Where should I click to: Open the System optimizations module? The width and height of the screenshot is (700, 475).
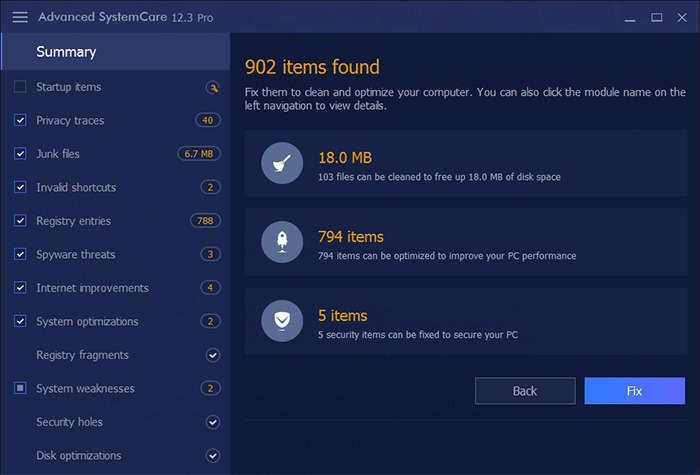(88, 321)
